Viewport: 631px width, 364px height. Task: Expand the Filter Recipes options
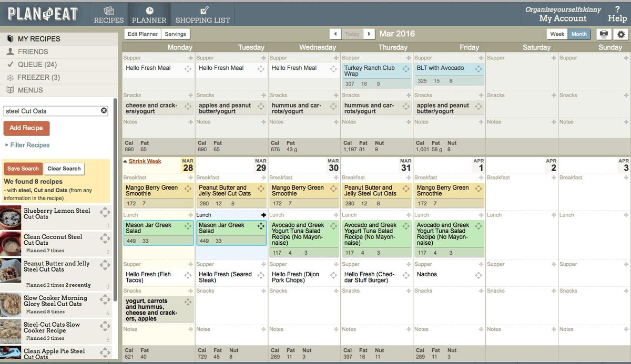tap(27, 145)
